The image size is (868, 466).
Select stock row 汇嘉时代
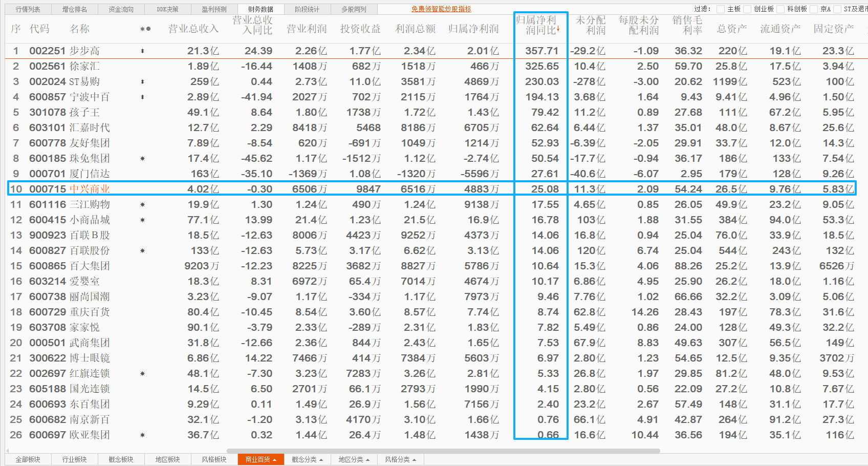pyautogui.click(x=432, y=128)
